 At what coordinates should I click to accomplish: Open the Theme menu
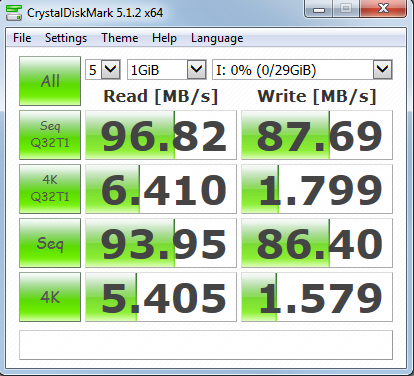point(120,38)
